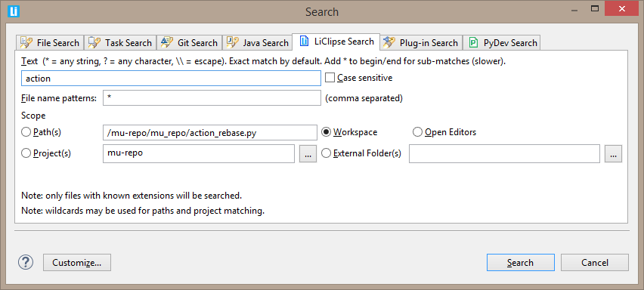The width and height of the screenshot is (644, 290).
Task: Open the Java Search tab
Action: click(x=257, y=42)
